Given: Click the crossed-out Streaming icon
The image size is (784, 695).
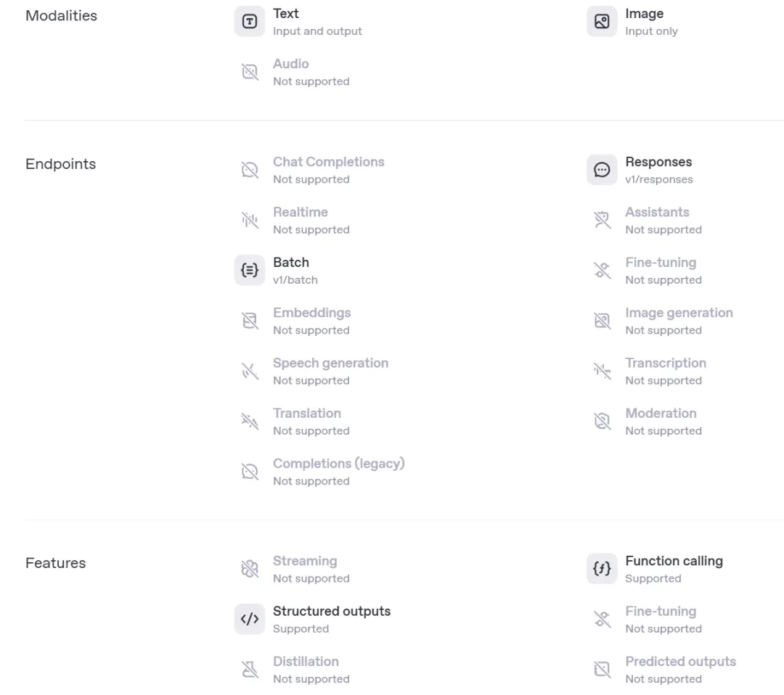Looking at the screenshot, I should (x=250, y=569).
